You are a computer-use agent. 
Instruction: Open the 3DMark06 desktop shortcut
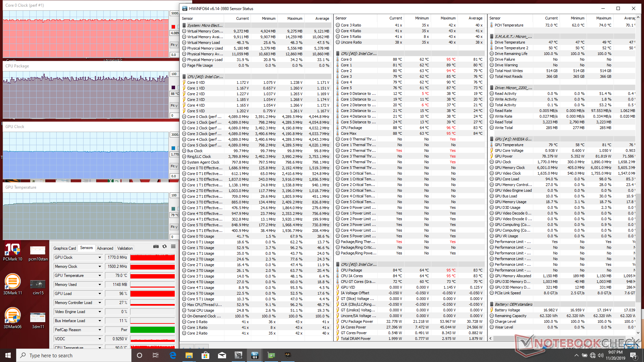pos(12,318)
